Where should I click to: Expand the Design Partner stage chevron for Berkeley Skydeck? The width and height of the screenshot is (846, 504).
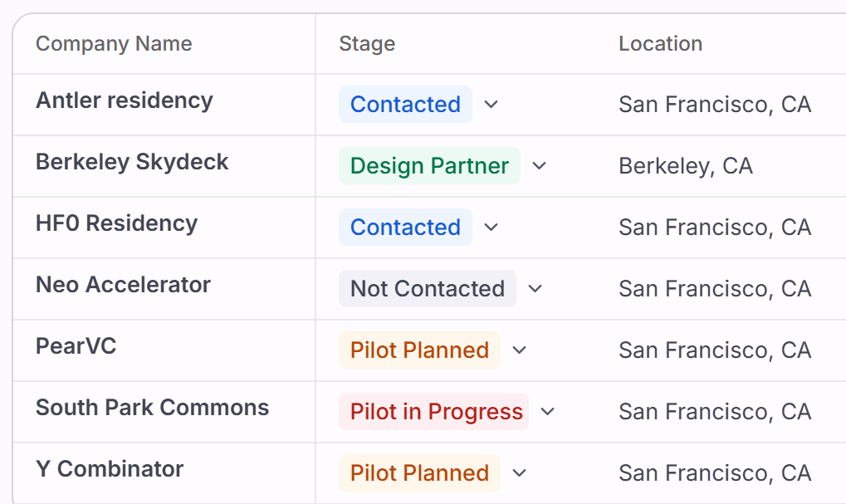tap(539, 166)
